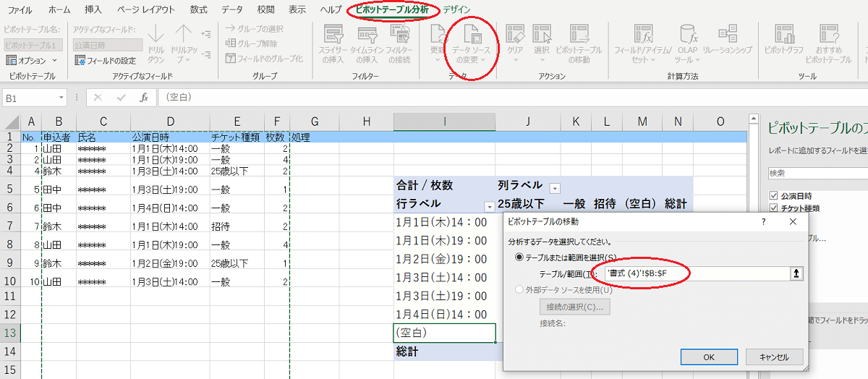Click the field list 検索 box
Screen dimensions: 868x379
pyautogui.click(x=817, y=174)
